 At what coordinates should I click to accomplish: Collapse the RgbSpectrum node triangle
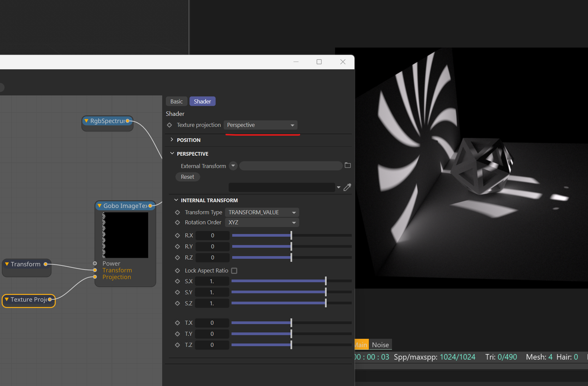[86, 121]
